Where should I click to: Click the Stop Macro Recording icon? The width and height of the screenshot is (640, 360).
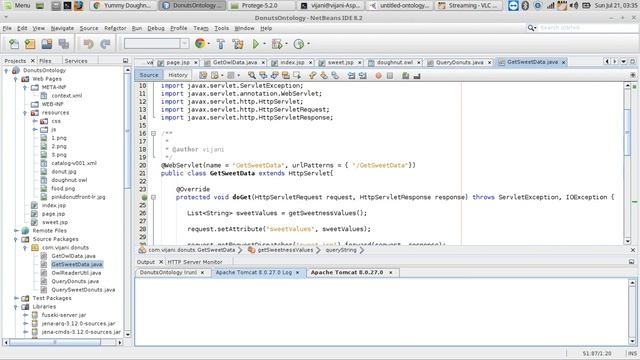coord(390,76)
